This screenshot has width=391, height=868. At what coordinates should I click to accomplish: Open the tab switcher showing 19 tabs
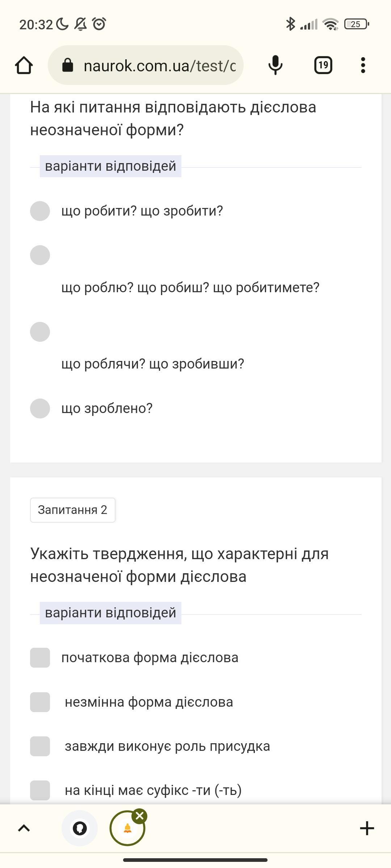click(323, 65)
